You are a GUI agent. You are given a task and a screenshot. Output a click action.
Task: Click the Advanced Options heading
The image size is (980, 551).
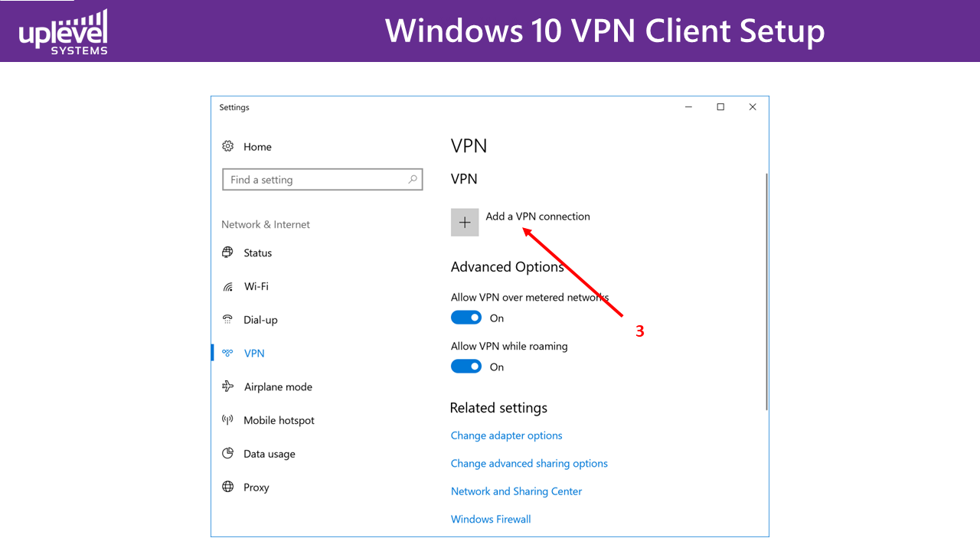508,267
